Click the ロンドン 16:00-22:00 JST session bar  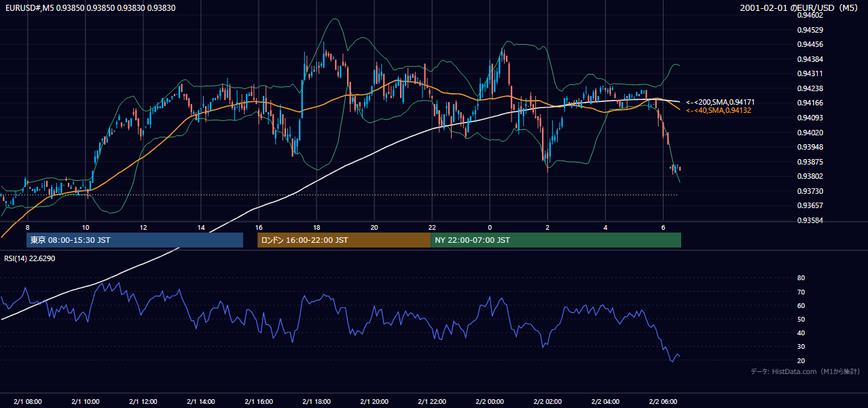tap(344, 240)
